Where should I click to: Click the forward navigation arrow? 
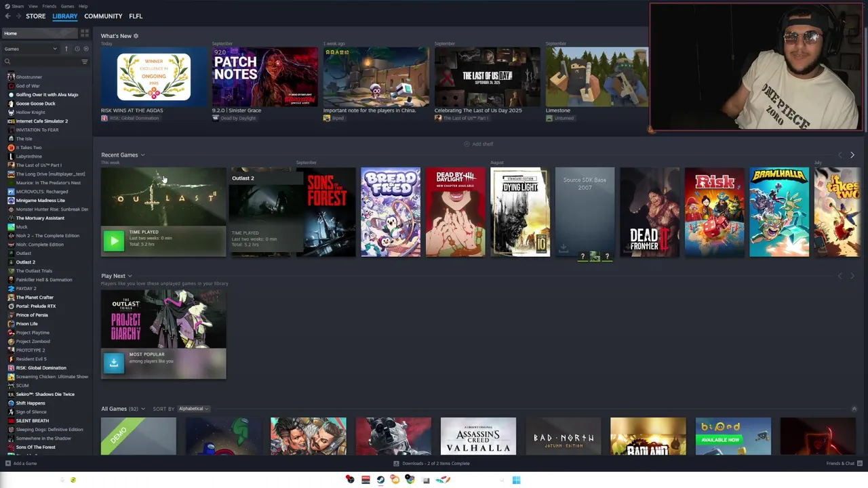(x=18, y=16)
